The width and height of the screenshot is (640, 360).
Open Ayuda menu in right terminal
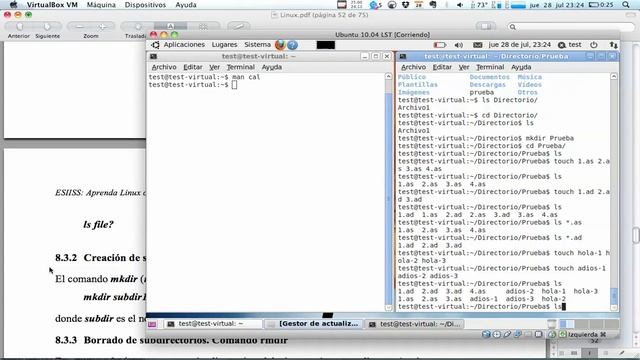tap(521, 67)
